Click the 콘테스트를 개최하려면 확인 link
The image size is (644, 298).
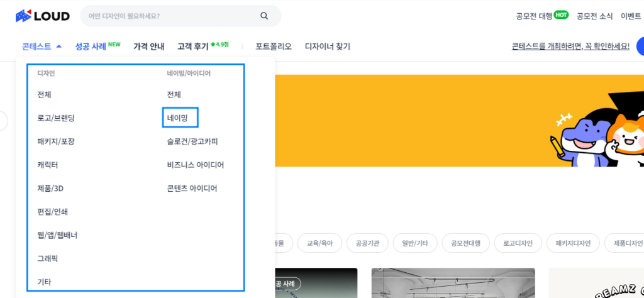[x=570, y=47]
